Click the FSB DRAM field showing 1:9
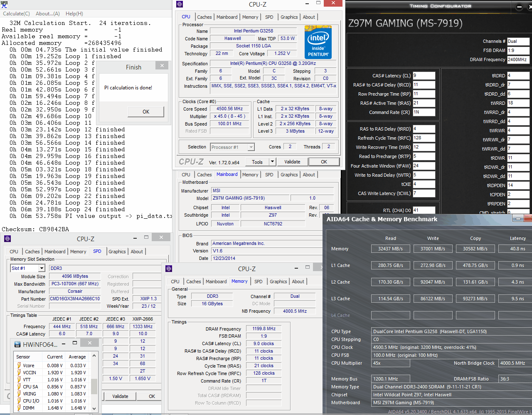This screenshot has height=415, width=532. tap(518, 50)
